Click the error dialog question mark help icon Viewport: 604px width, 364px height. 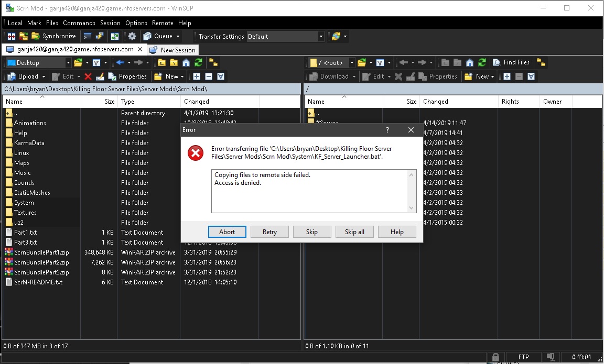point(387,130)
